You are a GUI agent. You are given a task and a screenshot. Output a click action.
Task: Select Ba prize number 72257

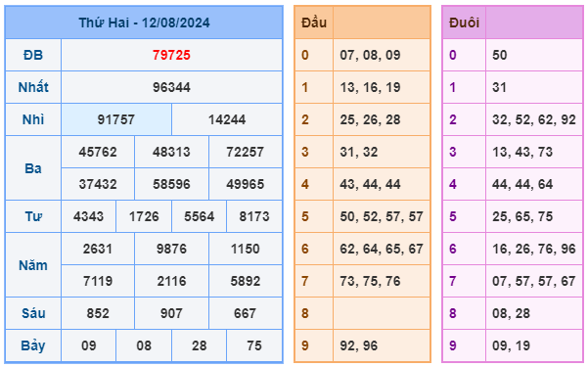pos(246,152)
